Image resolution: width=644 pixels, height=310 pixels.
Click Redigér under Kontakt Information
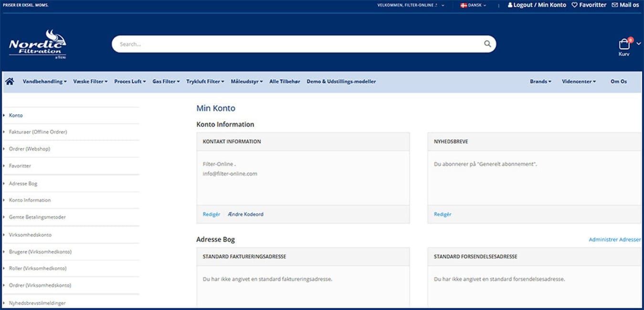pyautogui.click(x=211, y=214)
